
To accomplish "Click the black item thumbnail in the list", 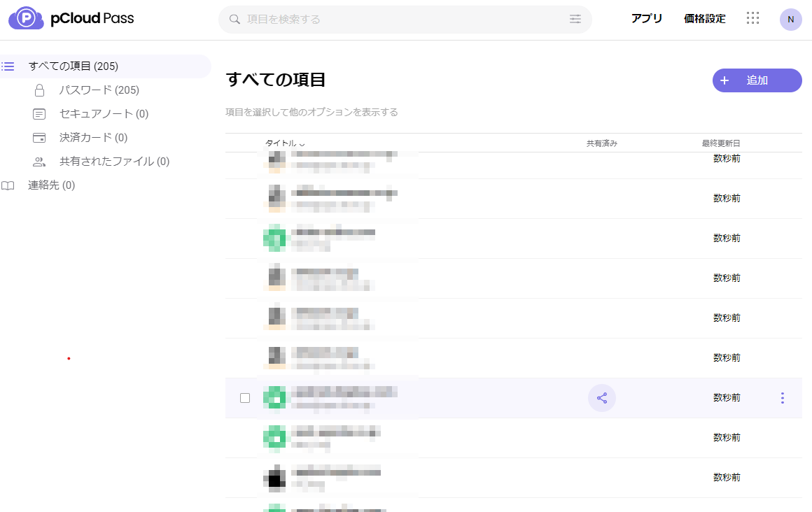I will [274, 478].
